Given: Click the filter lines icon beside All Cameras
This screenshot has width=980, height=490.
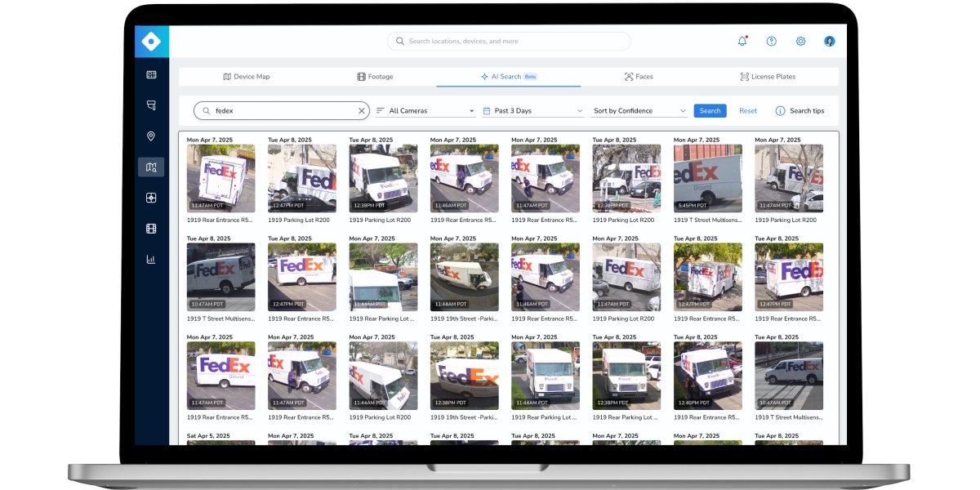Looking at the screenshot, I should (x=381, y=111).
